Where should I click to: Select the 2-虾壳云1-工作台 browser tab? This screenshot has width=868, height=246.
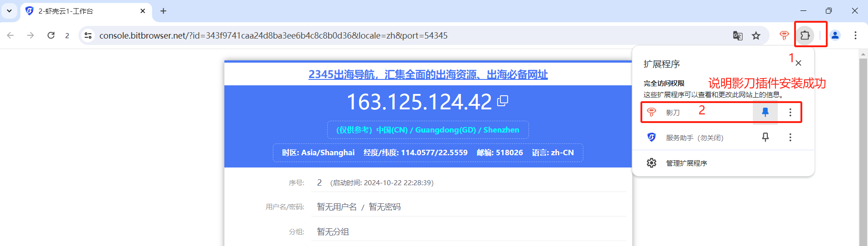[86, 11]
